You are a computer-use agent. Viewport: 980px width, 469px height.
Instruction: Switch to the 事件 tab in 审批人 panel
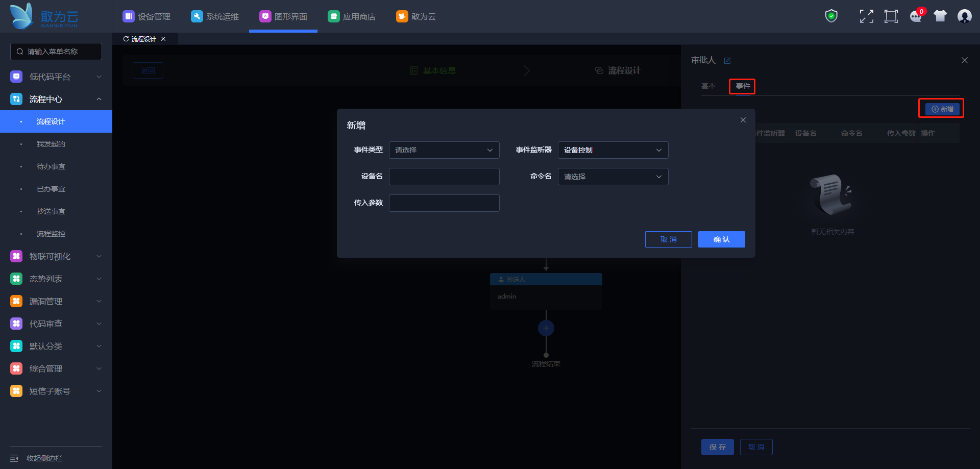(x=743, y=86)
